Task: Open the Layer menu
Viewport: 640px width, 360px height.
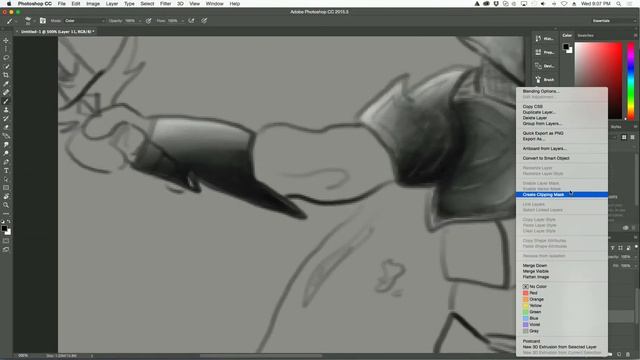Action: tap(112, 4)
